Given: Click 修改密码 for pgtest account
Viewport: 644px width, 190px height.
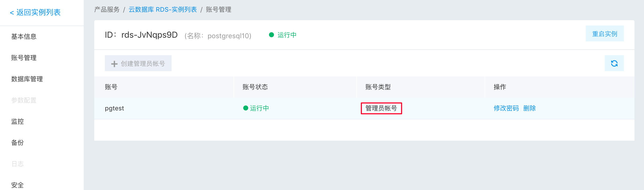Looking at the screenshot, I should 506,108.
